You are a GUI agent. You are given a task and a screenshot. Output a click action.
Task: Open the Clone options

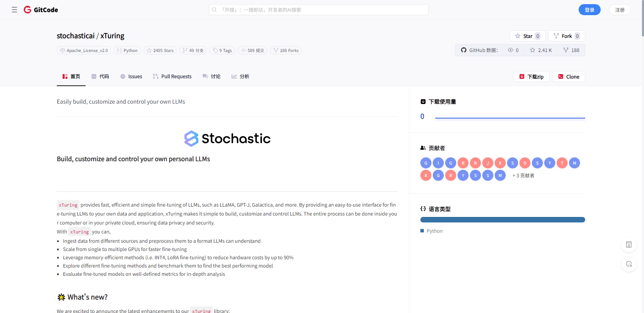tap(568, 76)
